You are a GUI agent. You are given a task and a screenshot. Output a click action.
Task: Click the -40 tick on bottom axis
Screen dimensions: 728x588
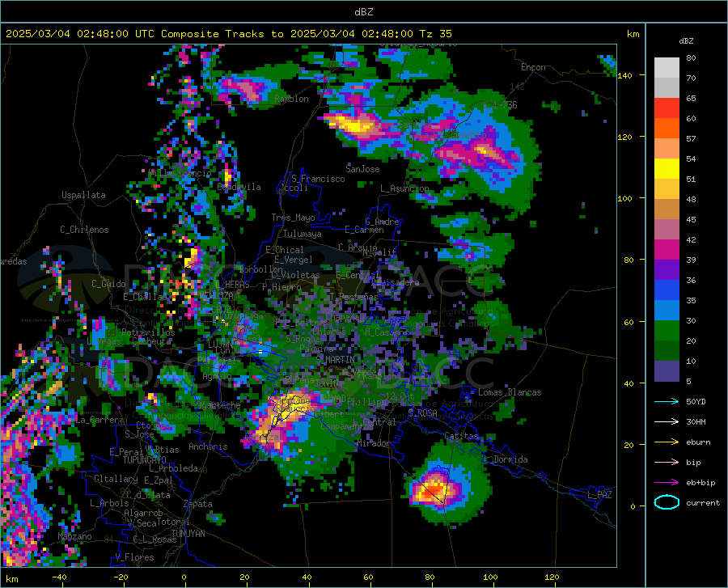[59, 577]
